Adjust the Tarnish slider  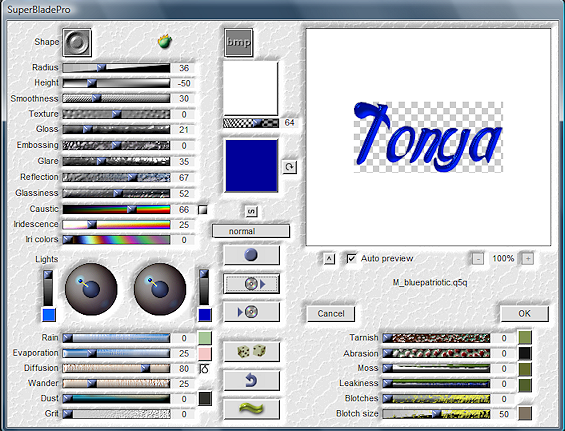click(436, 338)
